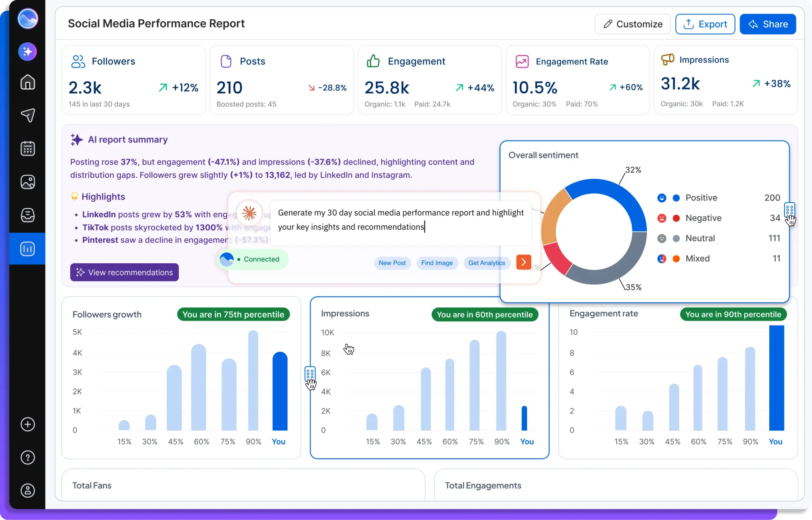Click the Total Engagements card heading
This screenshot has width=812, height=520.
coord(483,485)
